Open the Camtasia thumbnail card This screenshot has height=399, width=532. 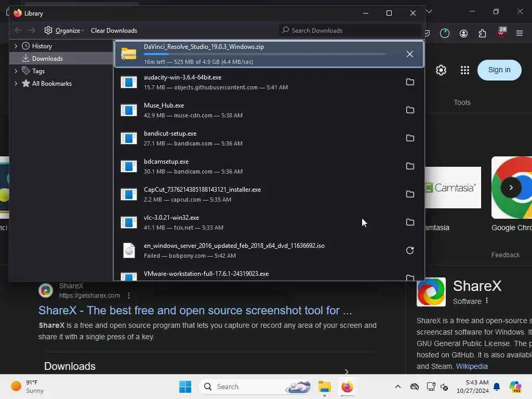point(453,187)
